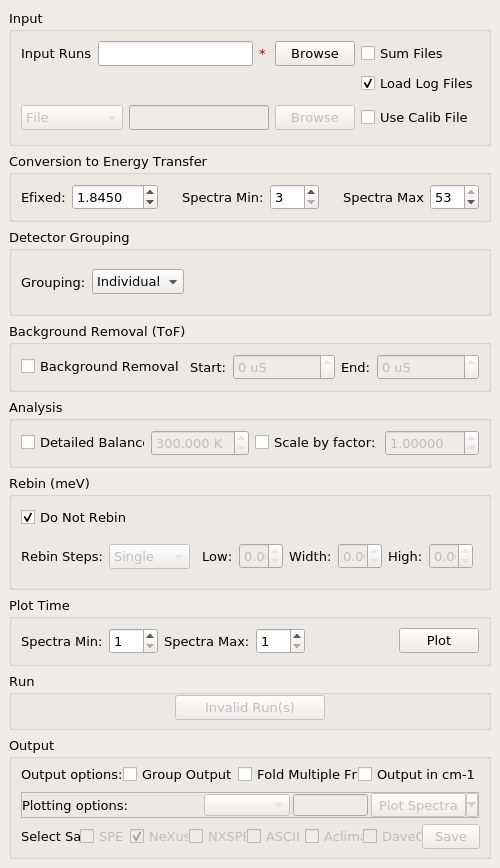Toggle Background Removal checkbox
500x868 pixels.
click(x=28, y=366)
